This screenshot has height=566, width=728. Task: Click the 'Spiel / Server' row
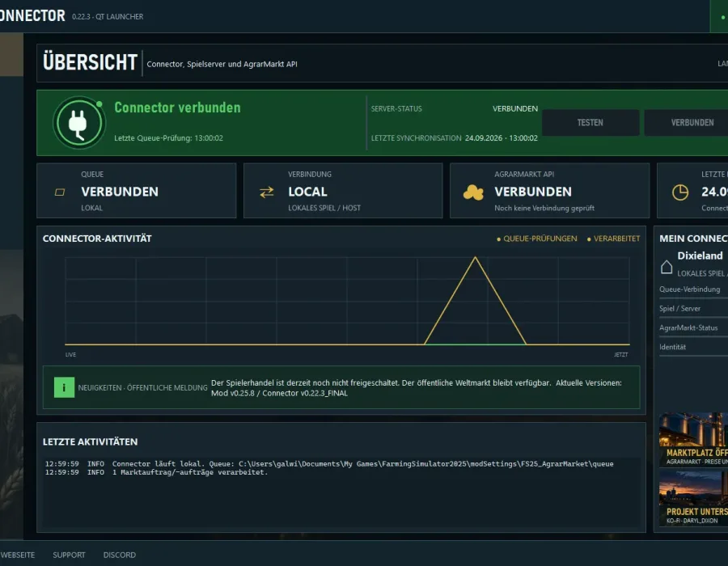693,309
